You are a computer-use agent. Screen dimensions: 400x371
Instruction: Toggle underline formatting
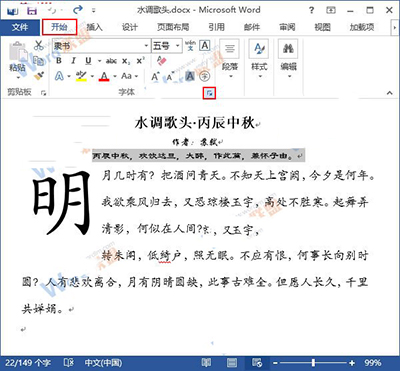pyautogui.click(x=88, y=61)
